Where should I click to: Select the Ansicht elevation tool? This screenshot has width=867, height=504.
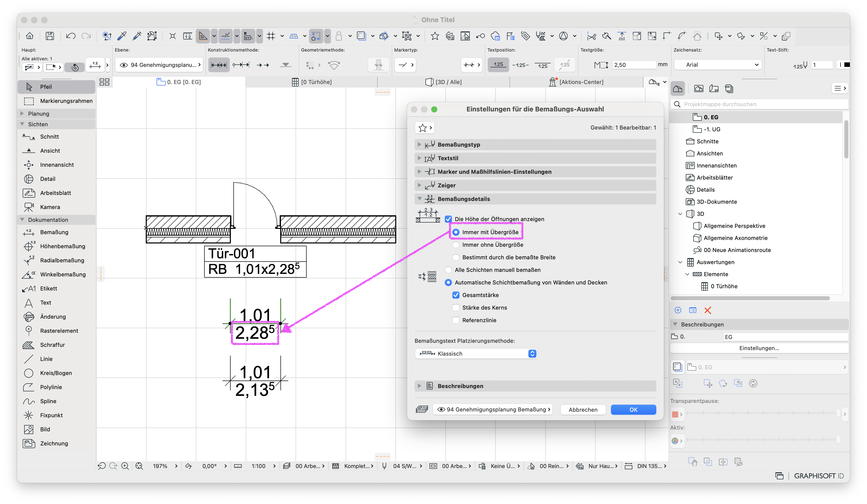56,151
